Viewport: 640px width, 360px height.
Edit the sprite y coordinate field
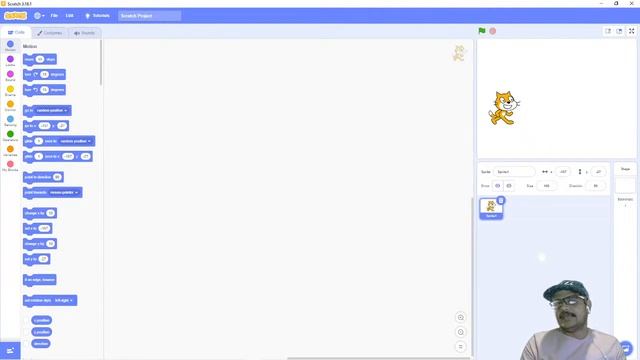[598, 172]
